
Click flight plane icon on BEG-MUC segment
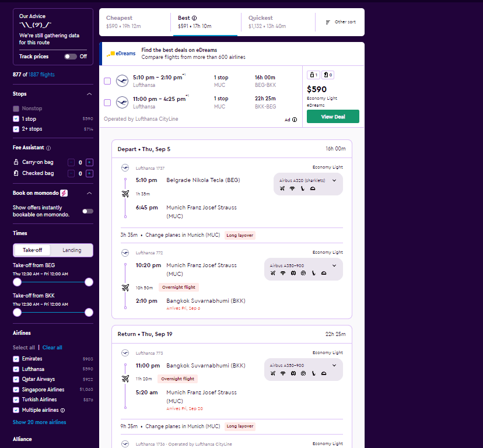[125, 194]
